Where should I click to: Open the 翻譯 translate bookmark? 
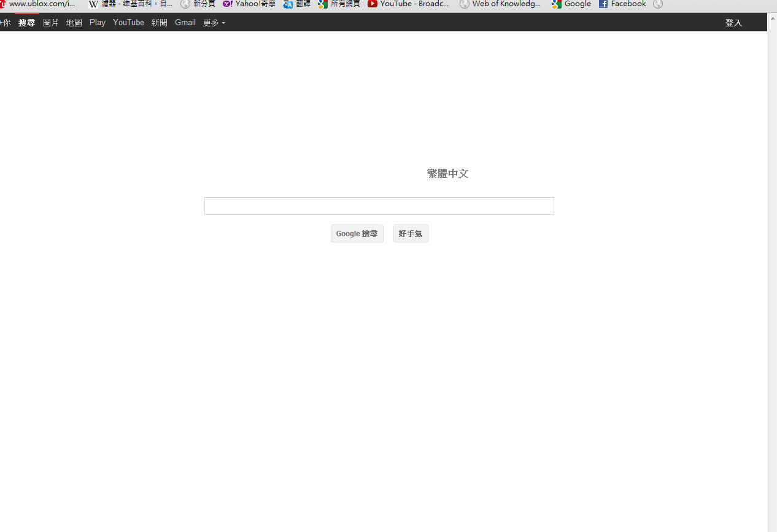[297, 4]
